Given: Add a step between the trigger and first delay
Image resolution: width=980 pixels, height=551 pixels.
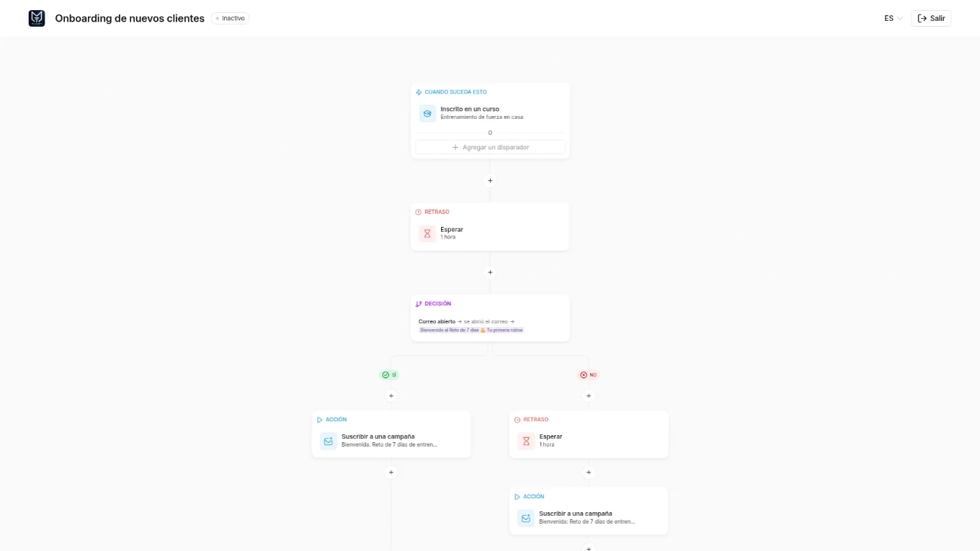Looking at the screenshot, I should pyautogui.click(x=490, y=181).
